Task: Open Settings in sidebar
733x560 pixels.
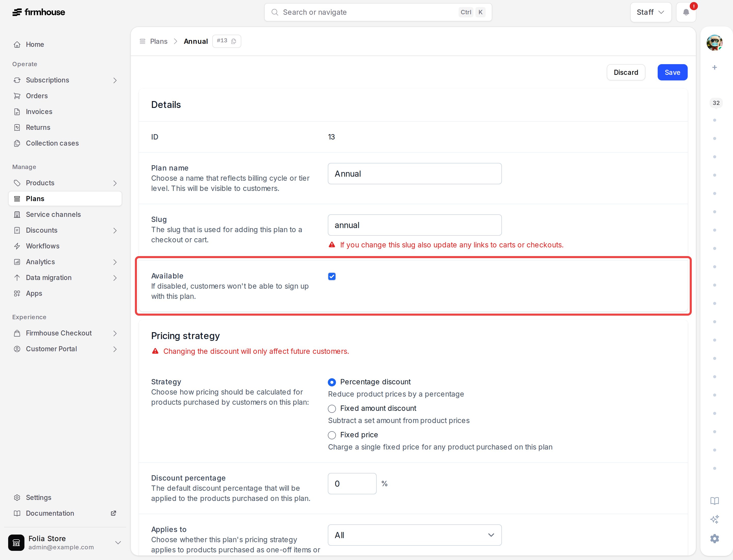Action: (65, 498)
